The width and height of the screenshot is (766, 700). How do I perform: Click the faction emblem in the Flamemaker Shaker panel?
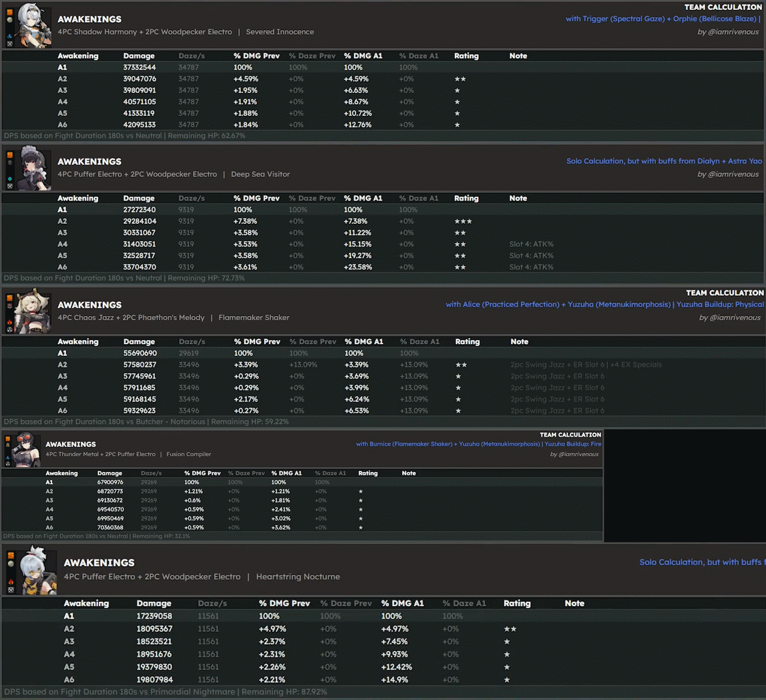pos(10,305)
